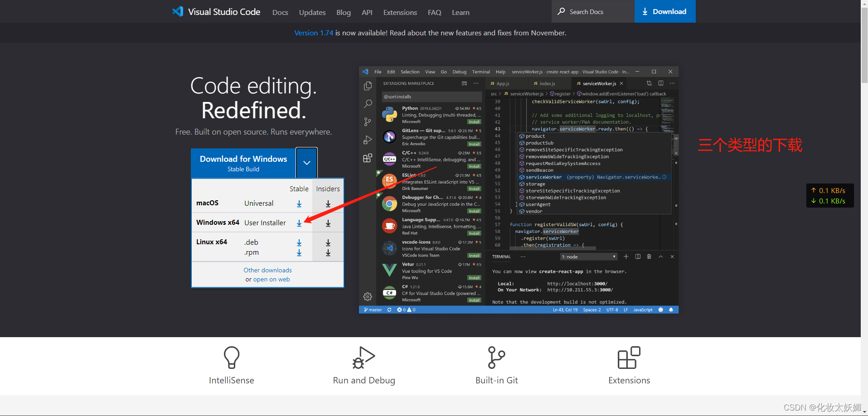The height and width of the screenshot is (416, 868).
Task: Click the 'Other downloads' link
Action: coord(267,270)
